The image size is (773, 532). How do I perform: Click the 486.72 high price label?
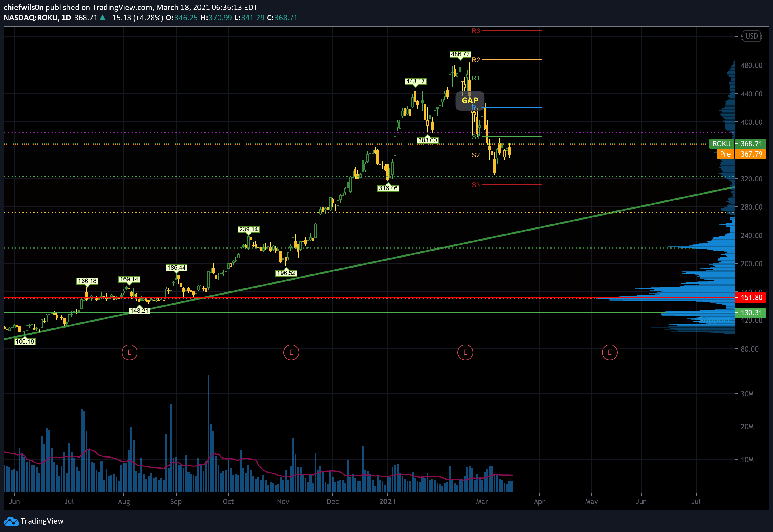[x=460, y=54]
